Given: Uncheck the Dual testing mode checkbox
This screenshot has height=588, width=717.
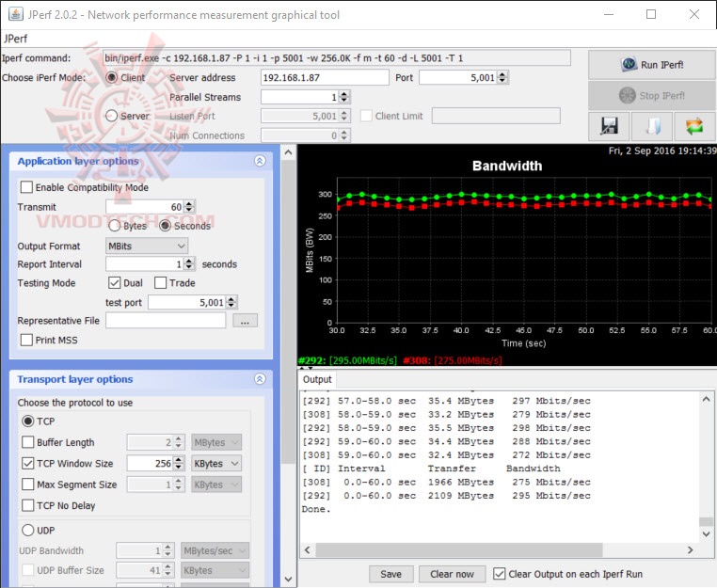Looking at the screenshot, I should click(x=114, y=282).
